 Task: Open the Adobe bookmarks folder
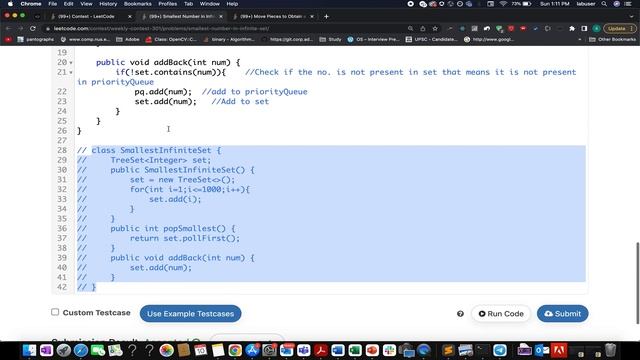tap(128, 40)
